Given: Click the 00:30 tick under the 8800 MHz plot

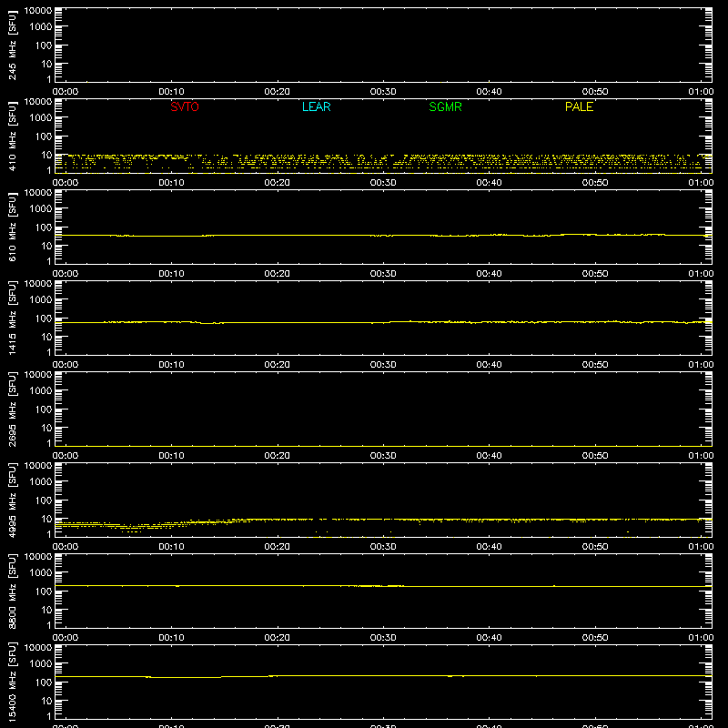Looking at the screenshot, I should tap(383, 638).
